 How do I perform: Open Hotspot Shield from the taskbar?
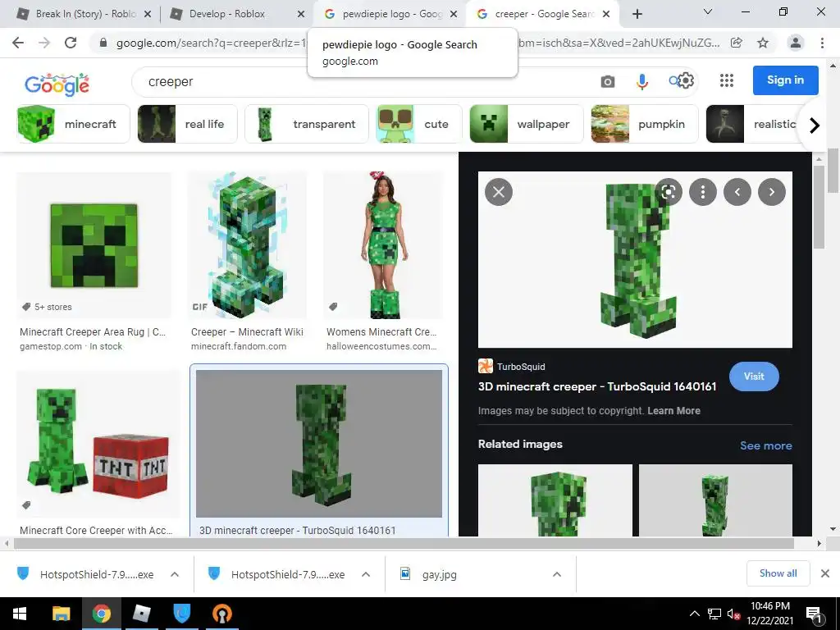(182, 614)
